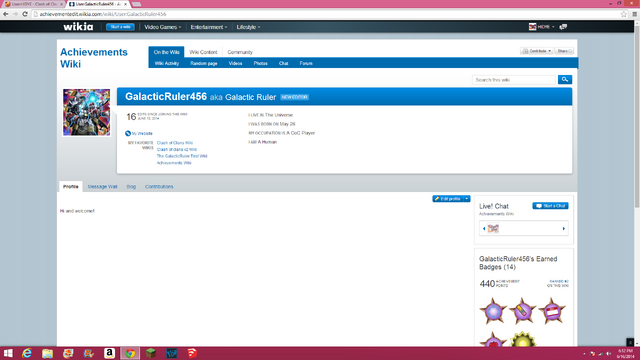This screenshot has height=360, width=640.
Task: Open the Clash of Clans Wiki link
Action: [x=175, y=143]
